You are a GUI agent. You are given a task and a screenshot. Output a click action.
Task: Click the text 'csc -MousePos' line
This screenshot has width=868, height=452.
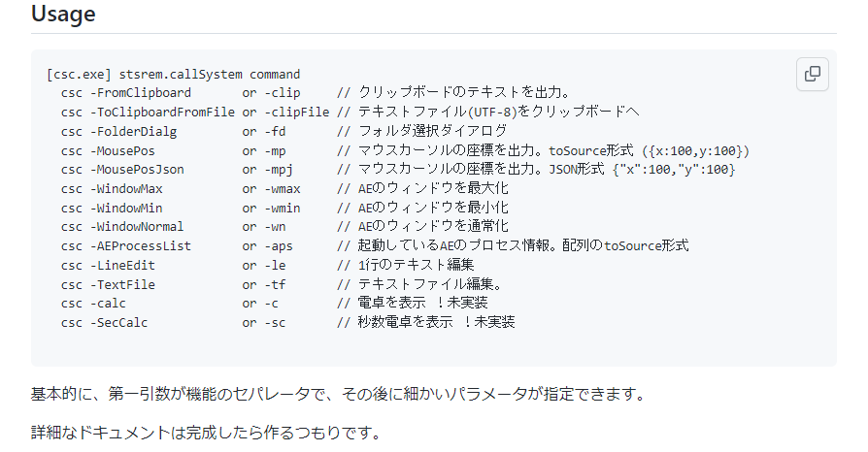[x=108, y=151]
